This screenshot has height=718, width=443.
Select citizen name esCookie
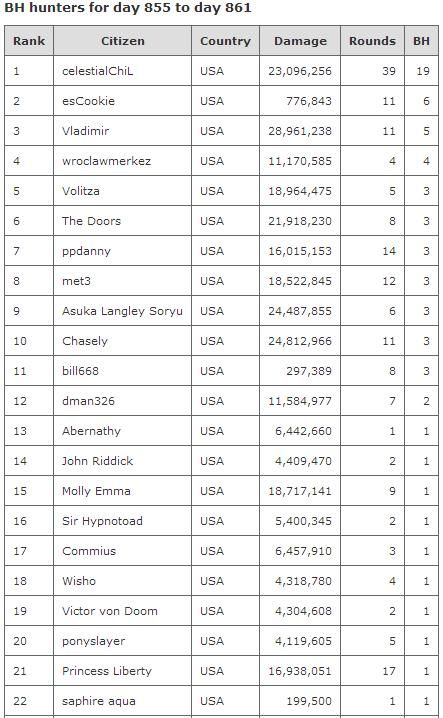[88, 101]
